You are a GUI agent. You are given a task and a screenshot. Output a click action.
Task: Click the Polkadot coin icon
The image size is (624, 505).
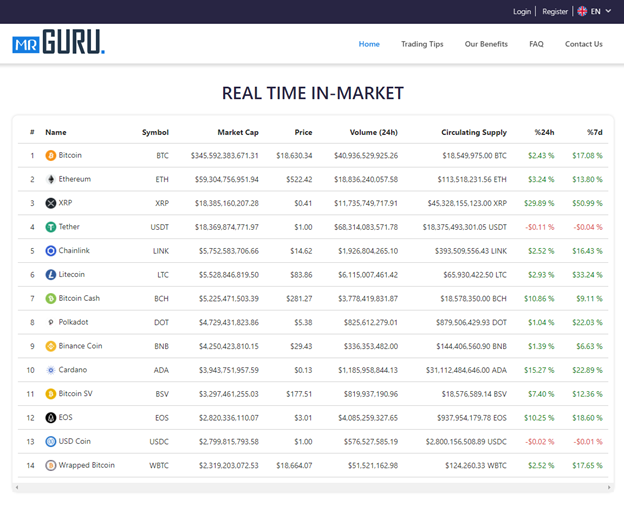coord(51,322)
